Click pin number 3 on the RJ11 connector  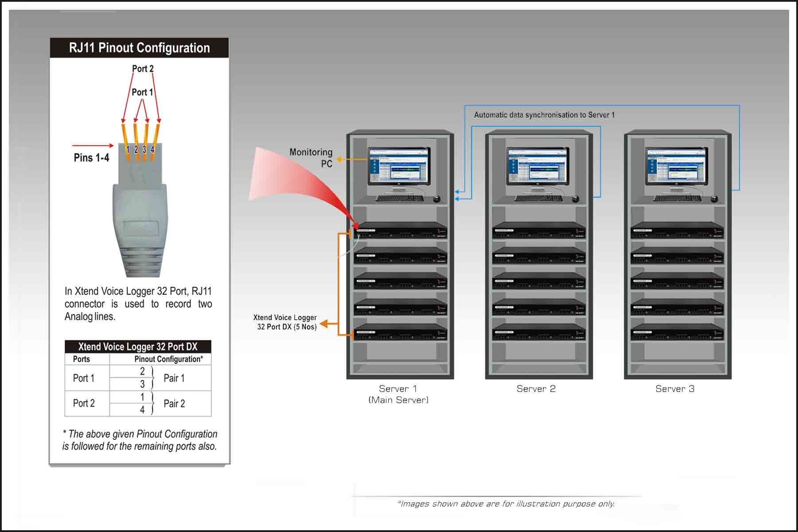(x=144, y=149)
